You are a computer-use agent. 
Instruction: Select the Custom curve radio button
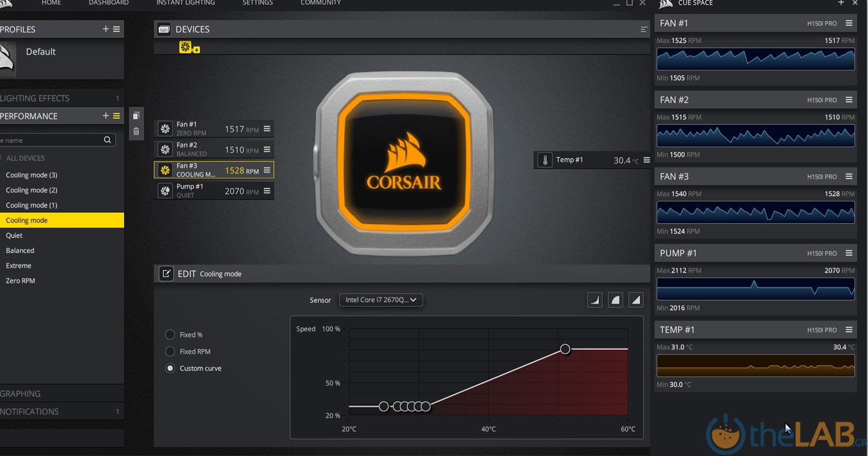point(170,368)
